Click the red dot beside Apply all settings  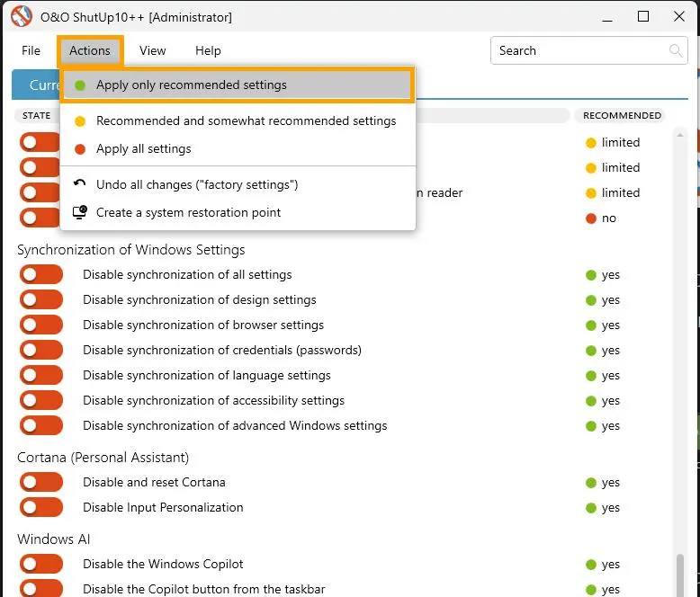pos(80,149)
